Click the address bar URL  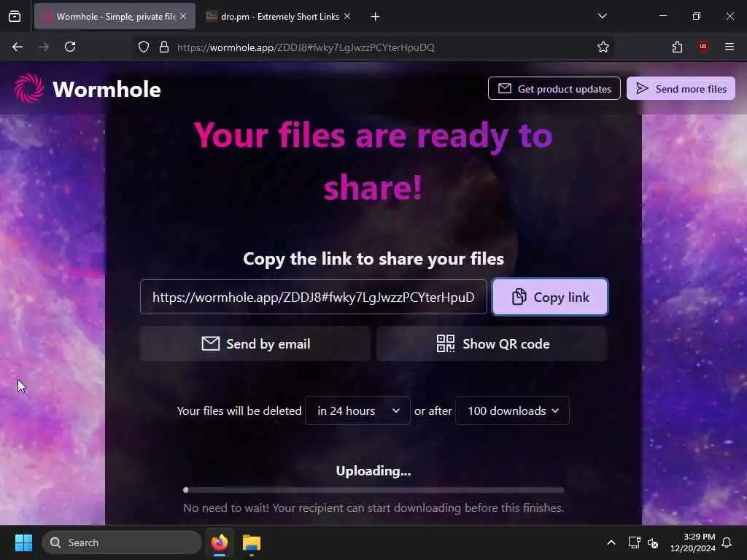click(x=306, y=47)
